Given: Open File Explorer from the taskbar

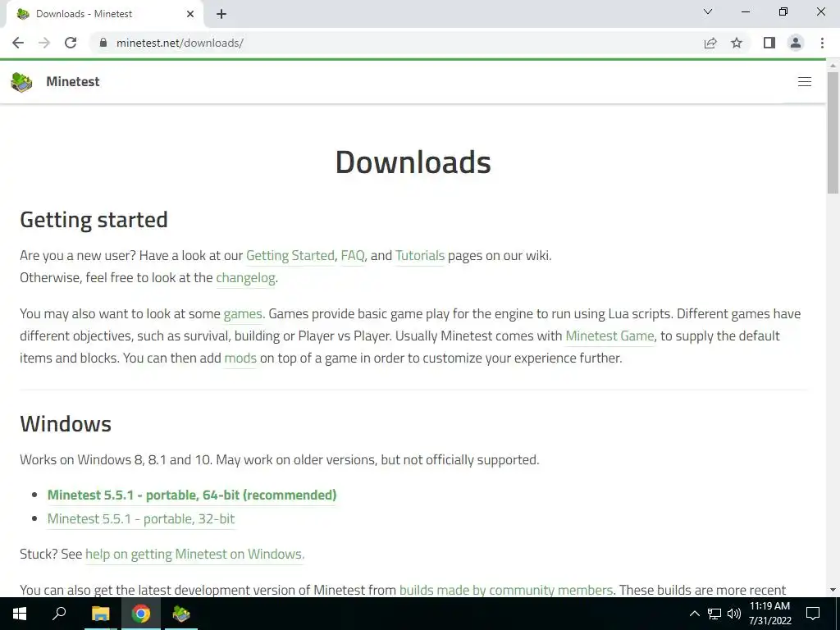Looking at the screenshot, I should pyautogui.click(x=100, y=614).
